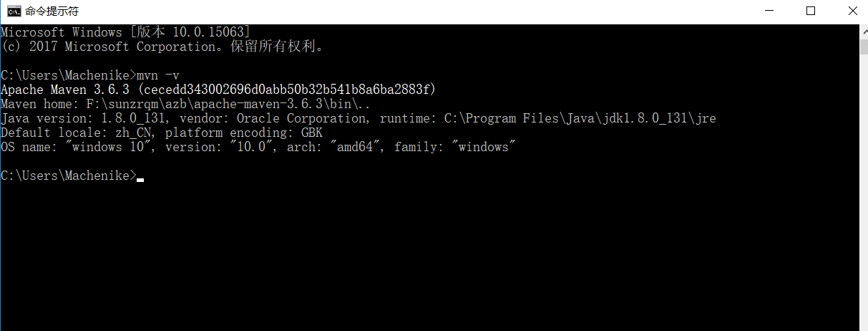Maximize the Command Prompt window
The image size is (868, 331).
[811, 11]
